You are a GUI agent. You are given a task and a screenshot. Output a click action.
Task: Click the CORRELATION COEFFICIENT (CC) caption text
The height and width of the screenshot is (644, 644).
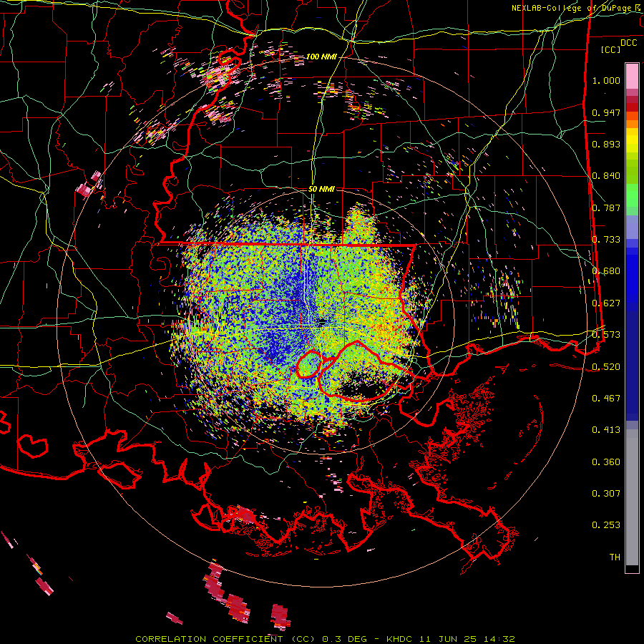(x=225, y=639)
